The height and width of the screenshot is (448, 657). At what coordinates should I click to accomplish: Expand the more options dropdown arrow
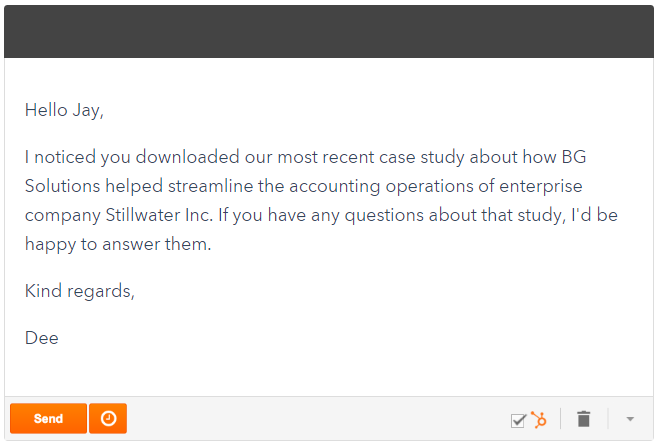(x=630, y=420)
